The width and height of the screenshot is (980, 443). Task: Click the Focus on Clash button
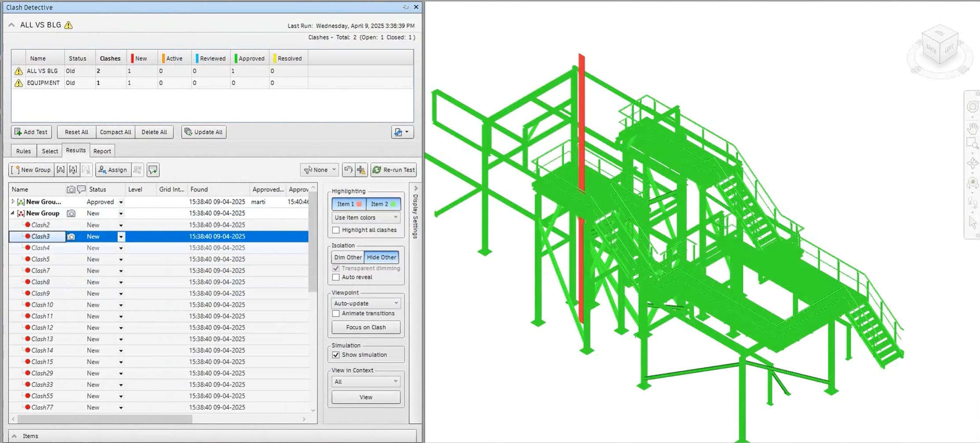pos(366,328)
